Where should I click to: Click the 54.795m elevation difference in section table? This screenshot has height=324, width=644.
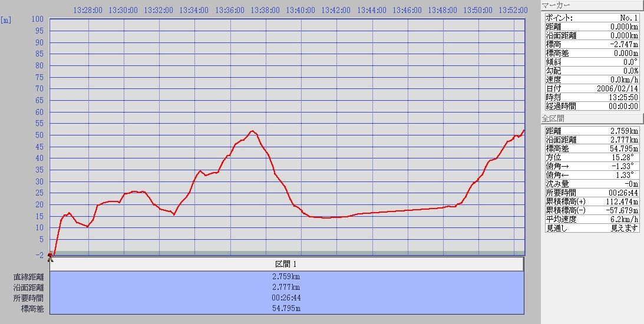pyautogui.click(x=286, y=309)
